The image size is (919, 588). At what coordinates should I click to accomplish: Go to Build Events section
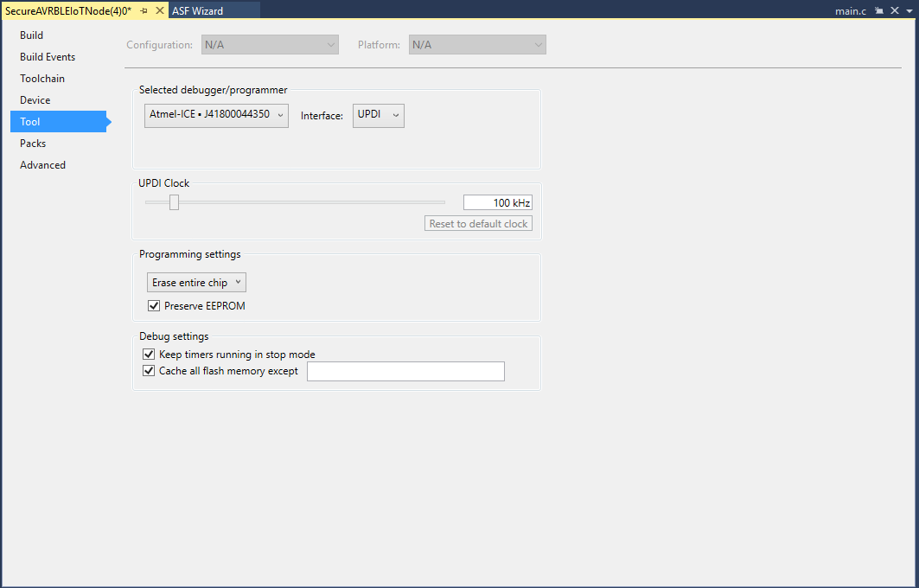pos(48,57)
